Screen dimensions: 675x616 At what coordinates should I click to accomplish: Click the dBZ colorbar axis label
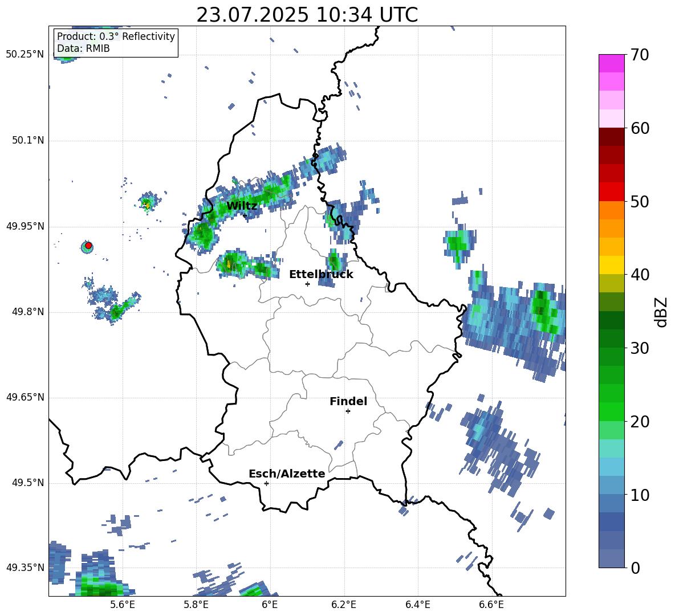point(662,312)
